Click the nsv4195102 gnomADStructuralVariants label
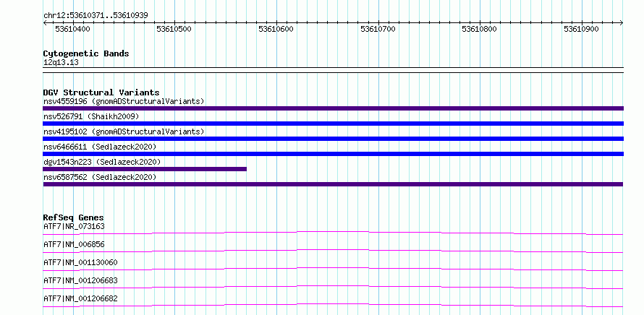Image resolution: width=644 pixels, height=315 pixels. tap(124, 131)
